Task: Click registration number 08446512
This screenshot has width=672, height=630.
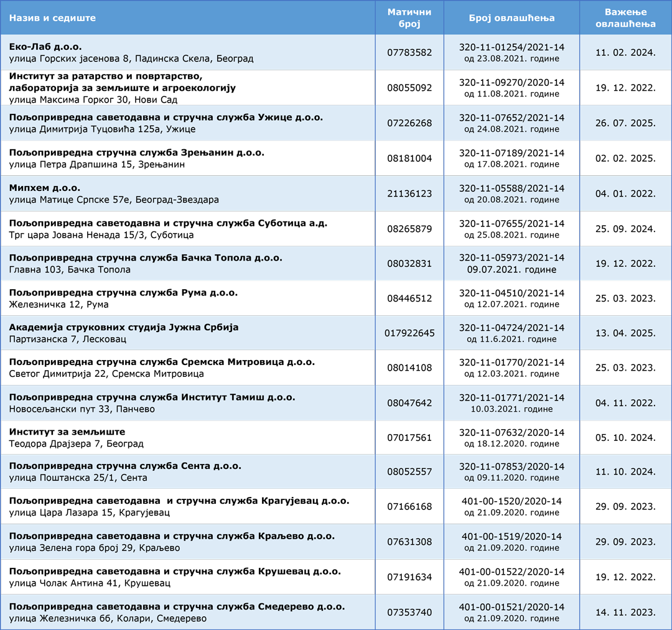Action: (x=409, y=299)
